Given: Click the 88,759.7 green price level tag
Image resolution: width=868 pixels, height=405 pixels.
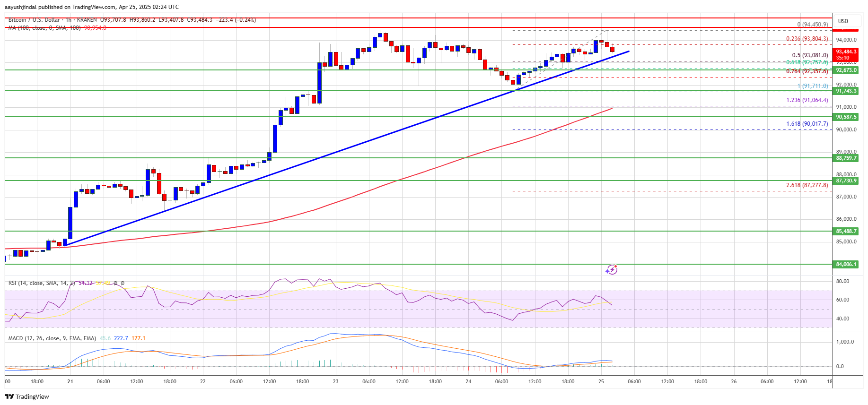Looking at the screenshot, I should click(x=846, y=158).
